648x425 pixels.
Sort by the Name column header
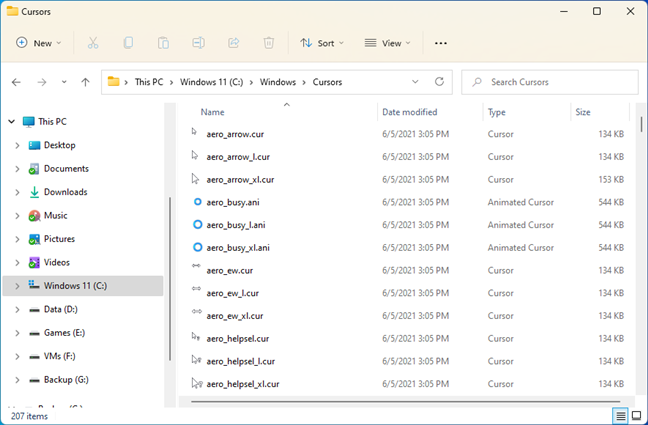click(x=212, y=112)
